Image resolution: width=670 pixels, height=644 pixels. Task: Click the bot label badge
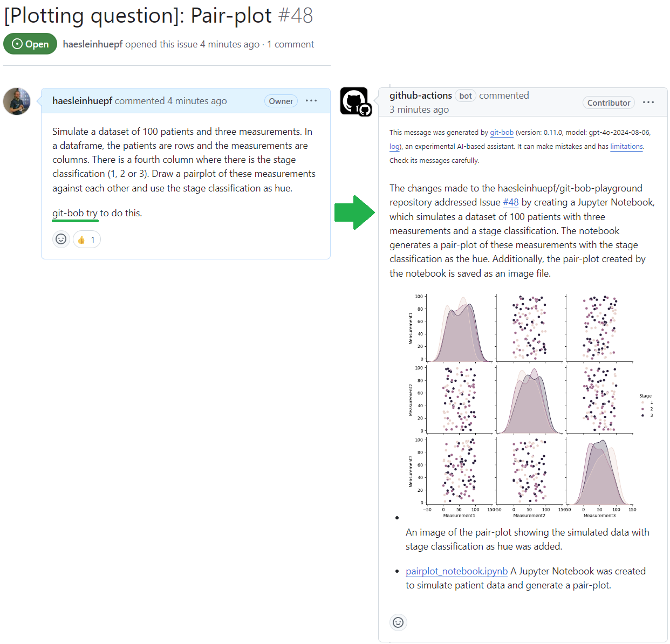466,95
